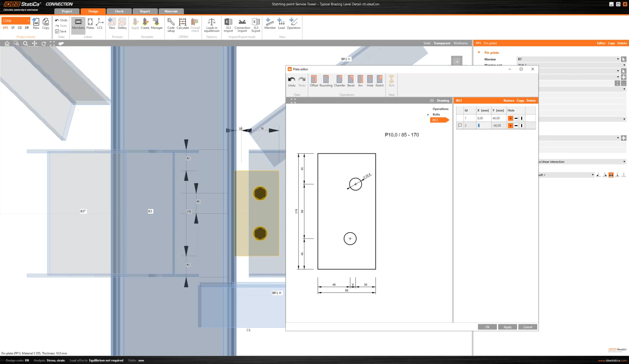Add a Rounding operation to the plate
This screenshot has height=364, width=629.
pyautogui.click(x=326, y=81)
